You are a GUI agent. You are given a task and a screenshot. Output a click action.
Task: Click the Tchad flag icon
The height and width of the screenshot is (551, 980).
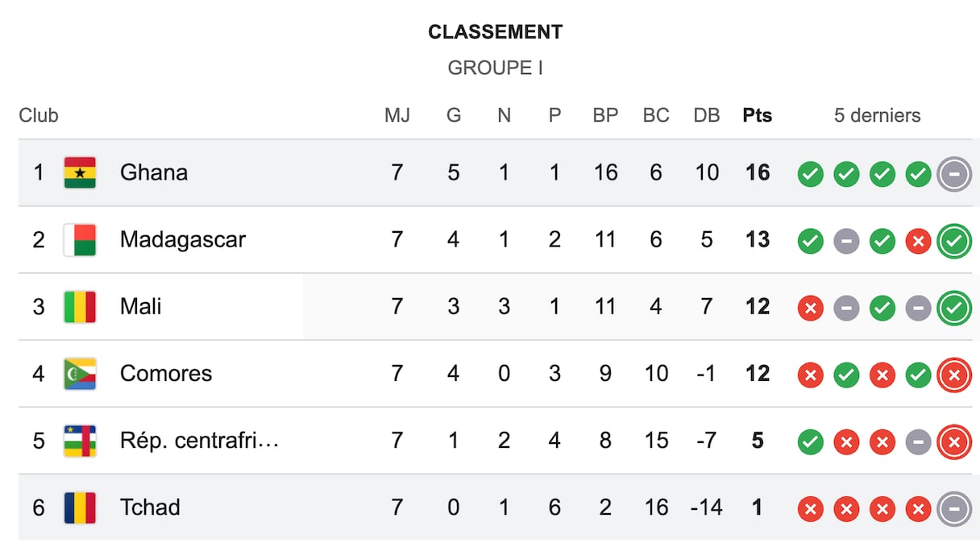80,507
